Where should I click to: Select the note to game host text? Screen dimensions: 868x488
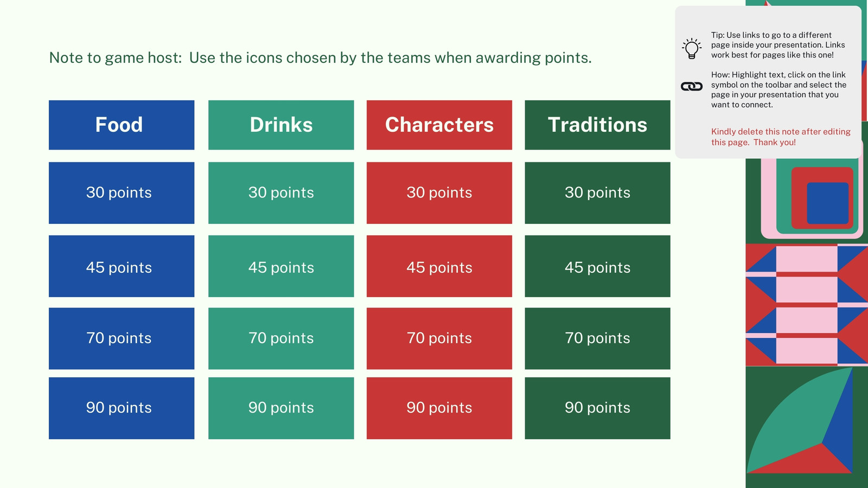pos(320,57)
